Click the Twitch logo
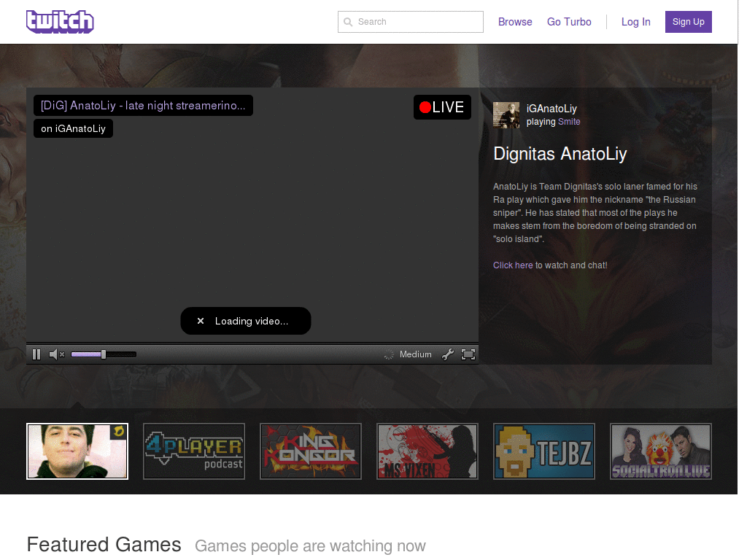 pos(60,22)
